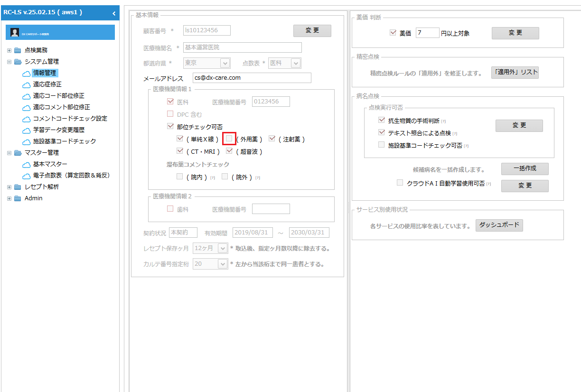This screenshot has width=581, height=392.
Task: Toggle the 薬価 checkbox
Action: pos(393,33)
